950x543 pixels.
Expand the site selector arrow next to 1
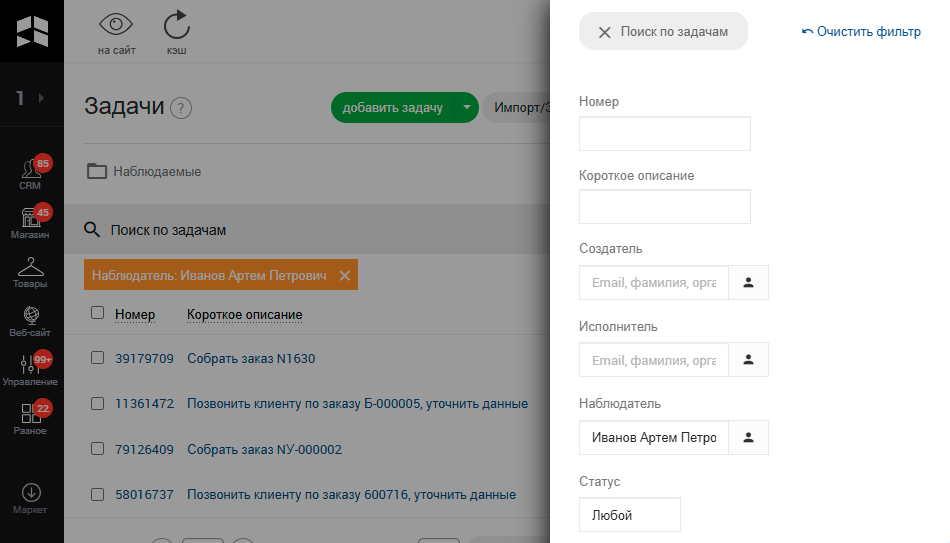point(41,98)
